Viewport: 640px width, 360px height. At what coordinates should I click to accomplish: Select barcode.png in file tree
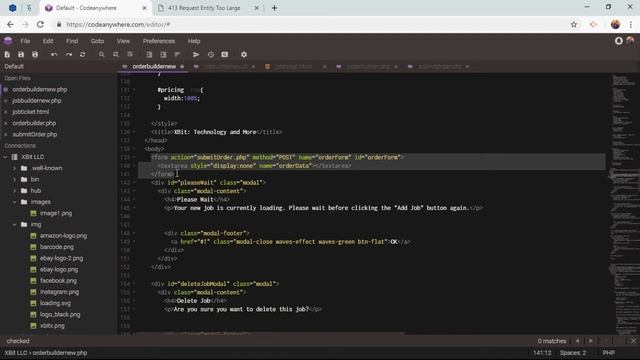(57, 247)
